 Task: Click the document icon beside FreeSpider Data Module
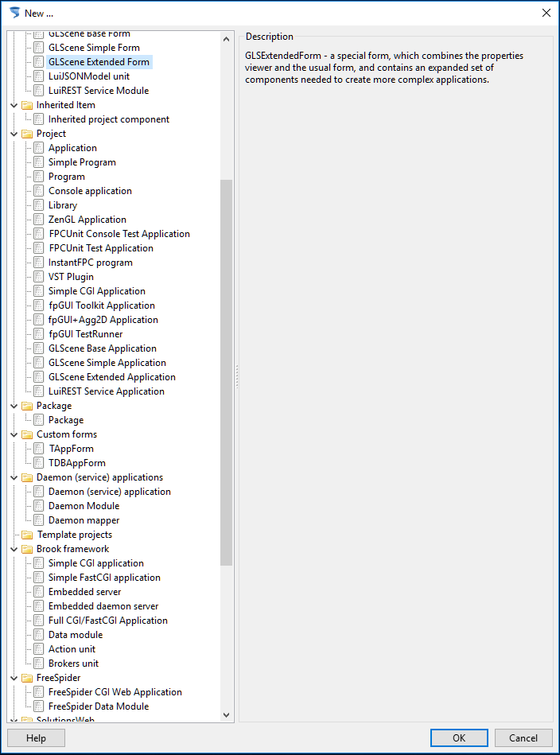coord(38,706)
